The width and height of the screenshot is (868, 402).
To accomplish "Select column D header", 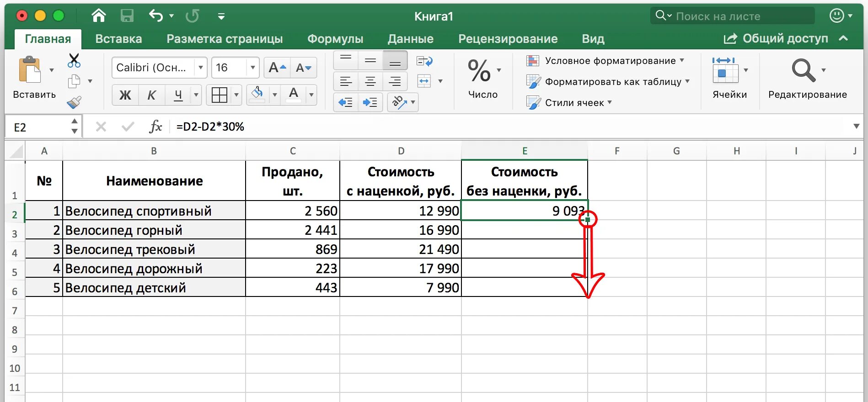I will point(401,151).
